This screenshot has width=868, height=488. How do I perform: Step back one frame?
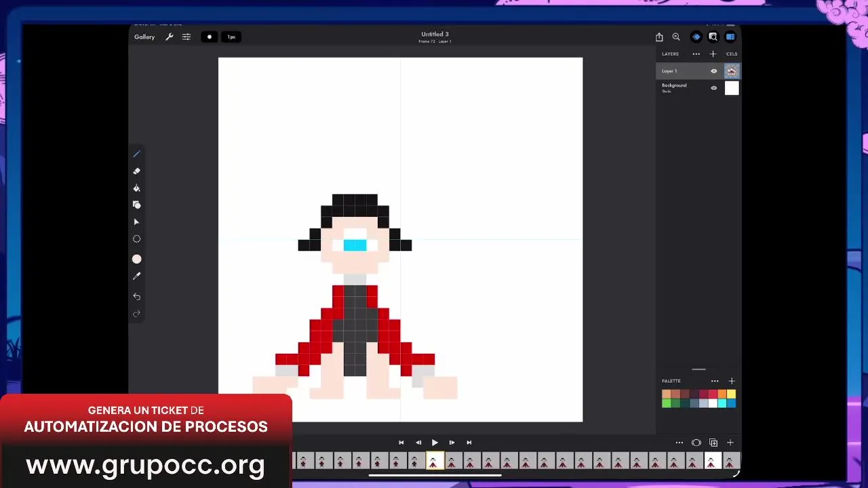(418, 443)
